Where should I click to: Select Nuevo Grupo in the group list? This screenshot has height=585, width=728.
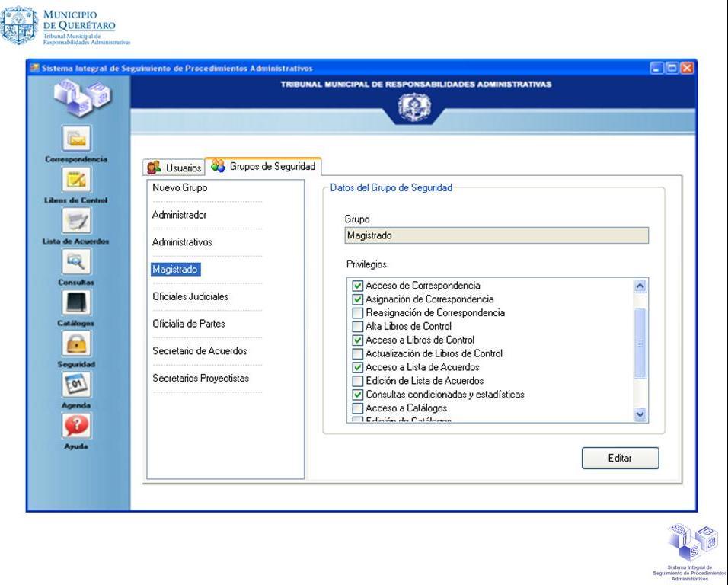coord(180,187)
